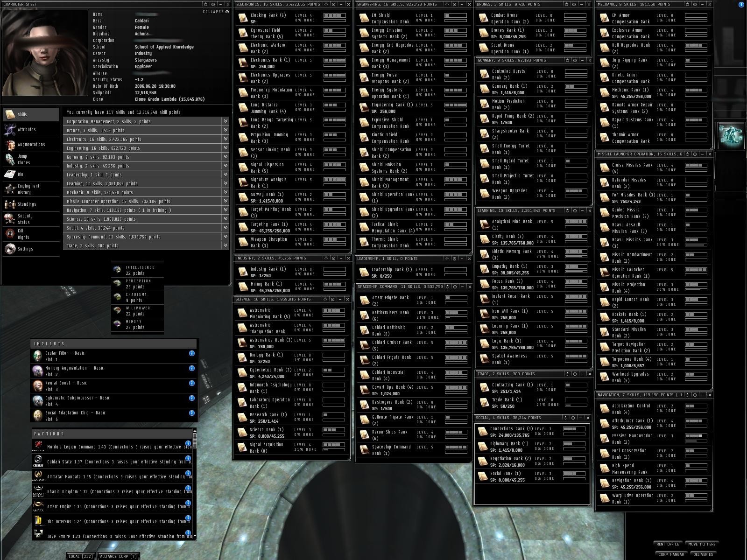Expand the Engineering skill group chevron

[x=226, y=148]
